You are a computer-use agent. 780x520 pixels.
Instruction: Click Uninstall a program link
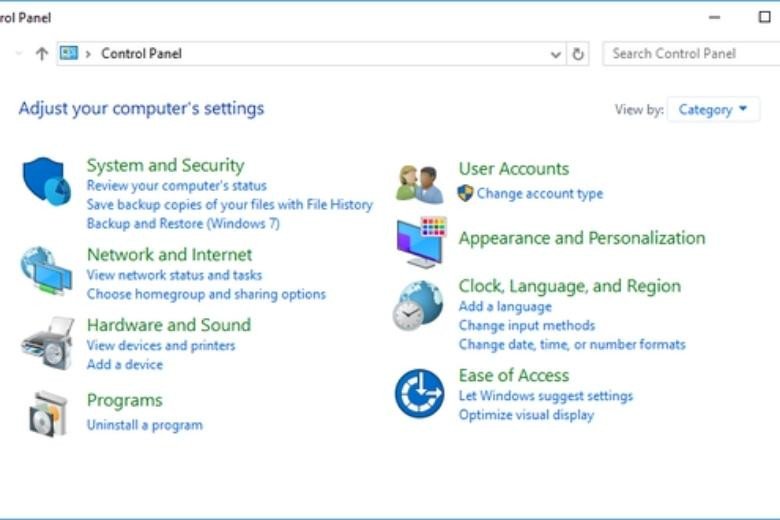click(x=145, y=425)
